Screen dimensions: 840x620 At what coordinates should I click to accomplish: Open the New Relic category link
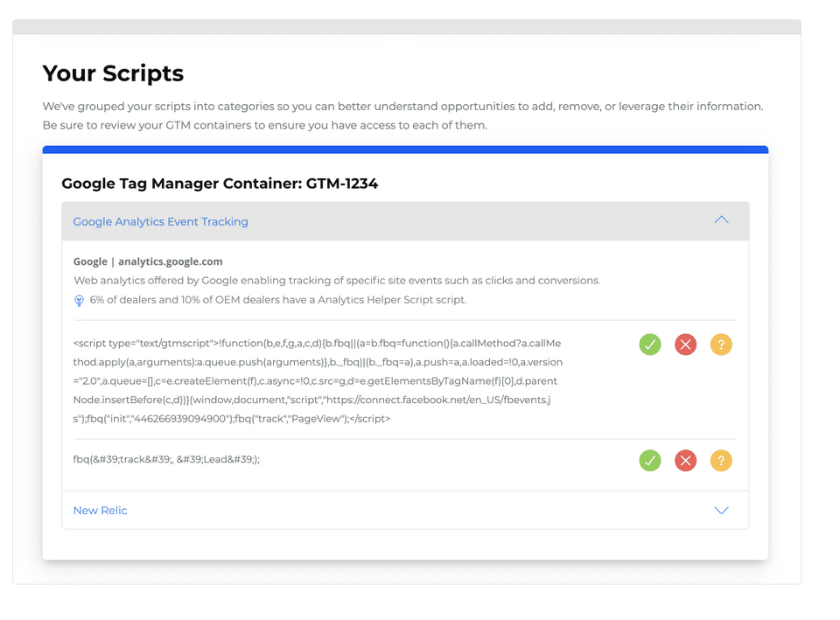[x=100, y=510]
